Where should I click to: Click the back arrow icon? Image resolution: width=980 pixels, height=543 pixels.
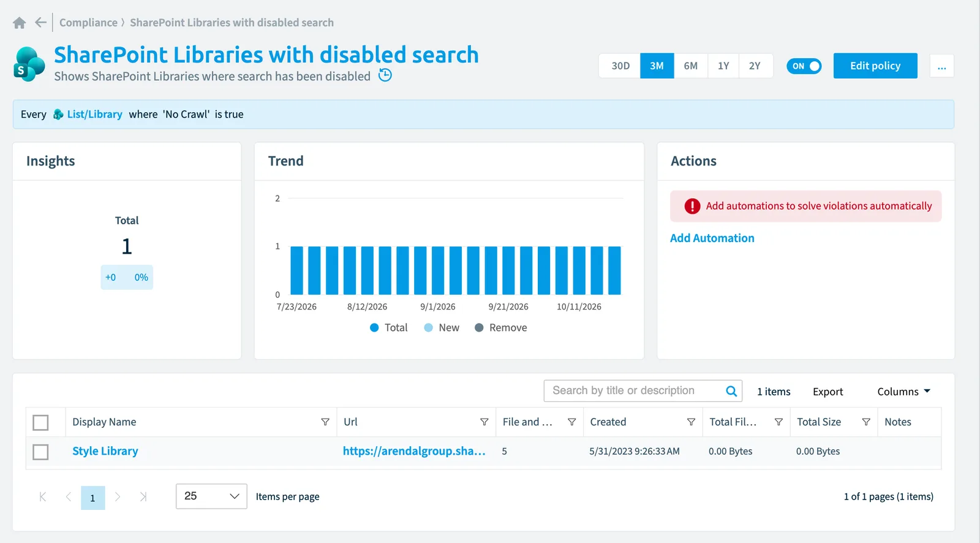(40, 23)
